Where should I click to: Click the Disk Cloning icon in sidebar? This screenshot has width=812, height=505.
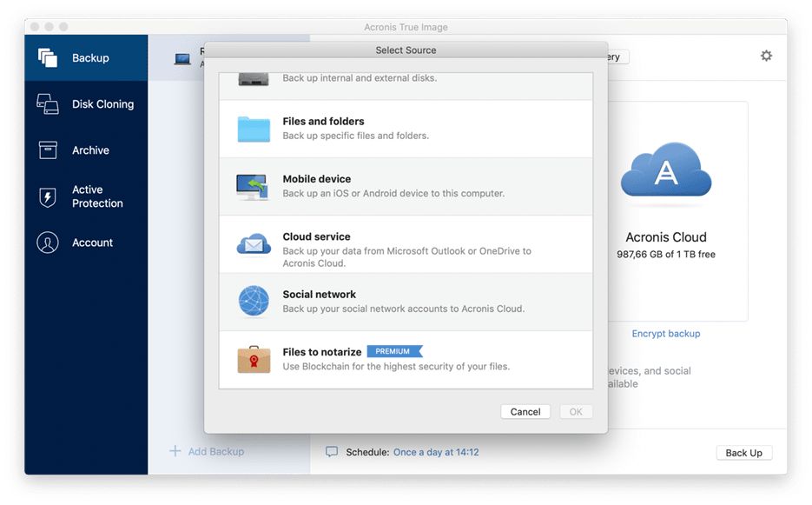click(48, 103)
